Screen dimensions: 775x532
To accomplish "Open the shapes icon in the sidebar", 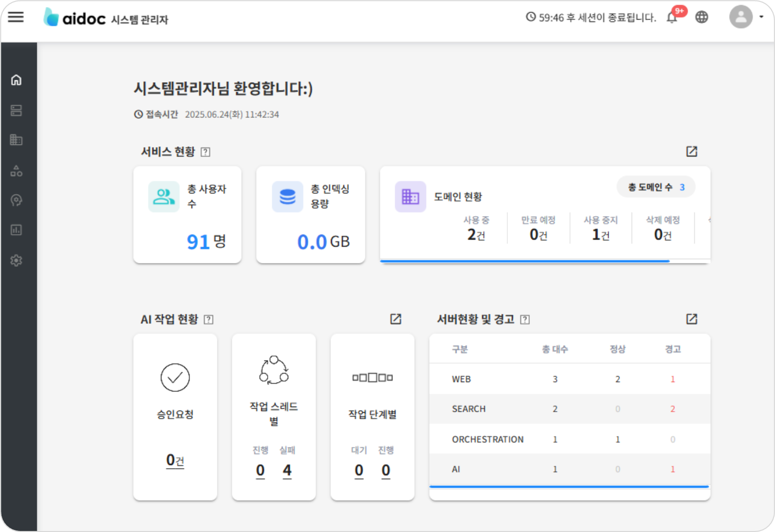I will (x=17, y=171).
